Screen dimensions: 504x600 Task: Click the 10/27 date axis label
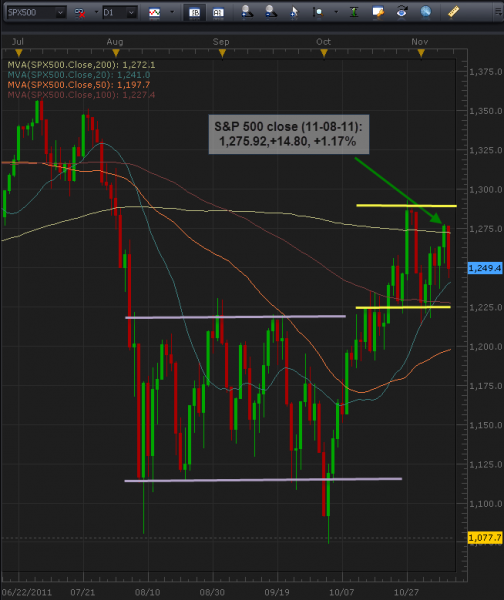406,593
